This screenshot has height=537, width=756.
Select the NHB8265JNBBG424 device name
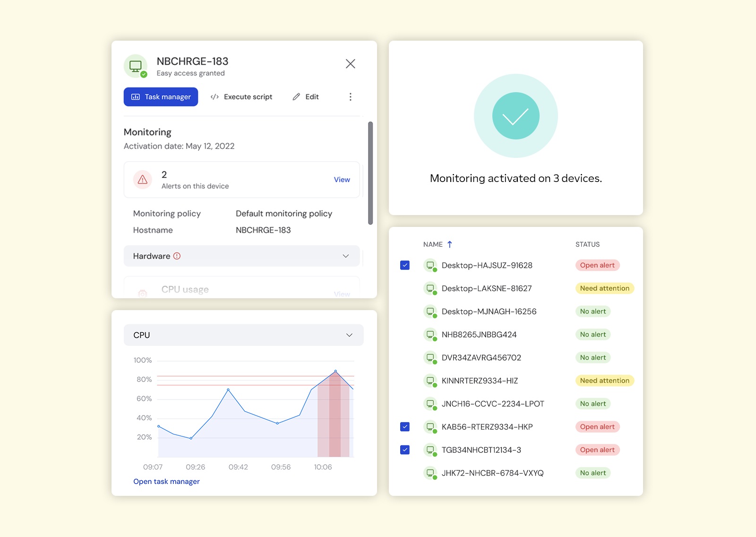click(479, 335)
